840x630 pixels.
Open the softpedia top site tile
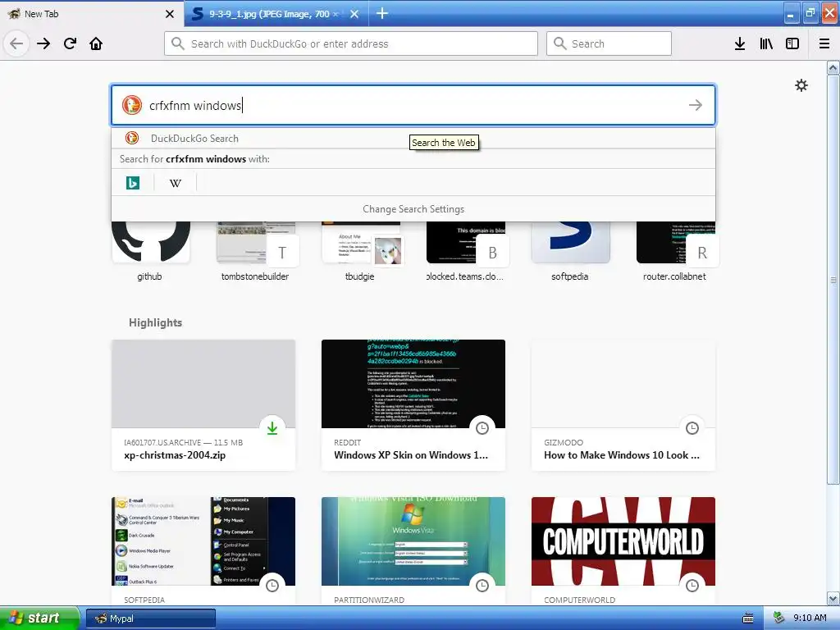[x=570, y=252]
